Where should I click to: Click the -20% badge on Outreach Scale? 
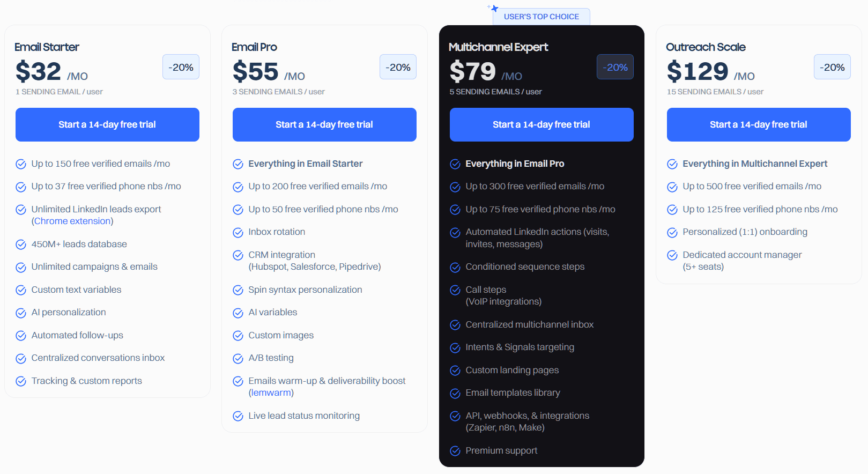point(832,67)
